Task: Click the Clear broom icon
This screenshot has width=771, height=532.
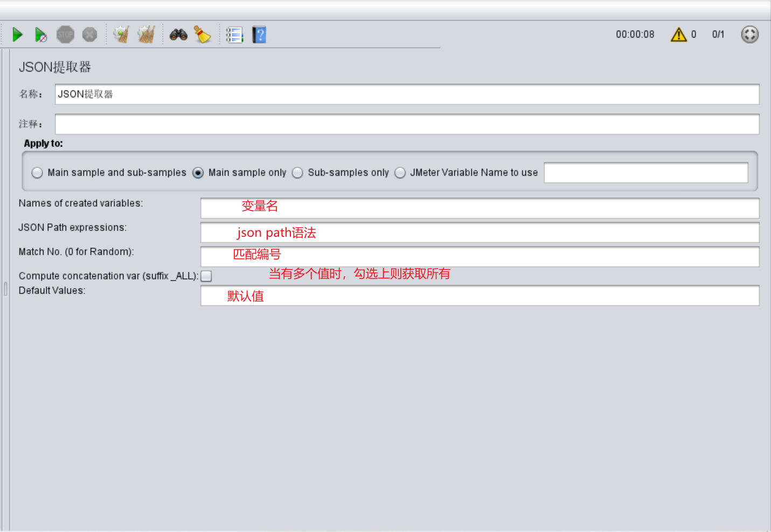Action: pyautogui.click(x=121, y=35)
